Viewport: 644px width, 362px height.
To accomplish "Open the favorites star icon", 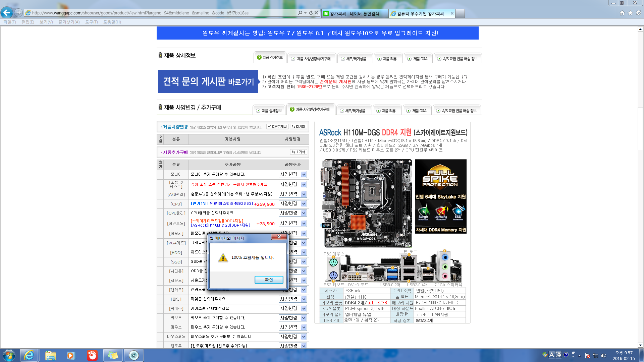I will pyautogui.click(x=630, y=13).
